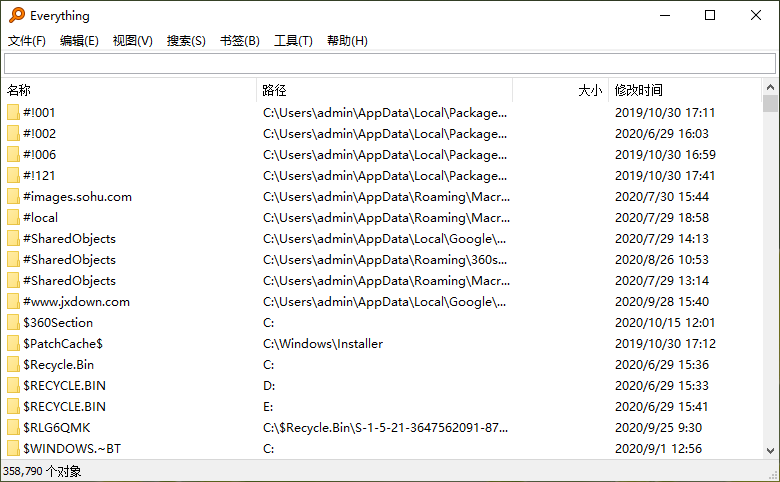Click date 2019/10/30 17:11
Viewport: 780px width, 482px height.
[665, 113]
